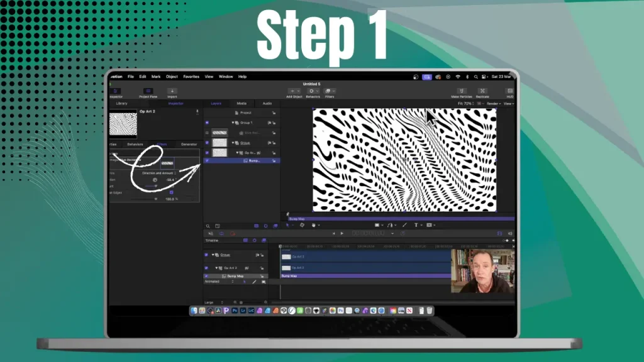Toggle checkbox of selected Bump Map layer
This screenshot has width=644, height=362.
click(207, 161)
